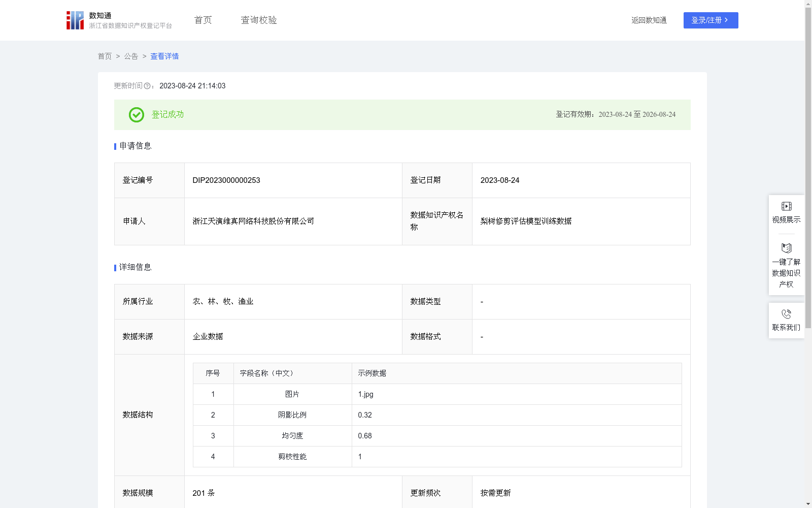The image size is (812, 508).
Task: Select the applicant 浙江天演维真网络科技股份有限公司
Action: (253, 221)
